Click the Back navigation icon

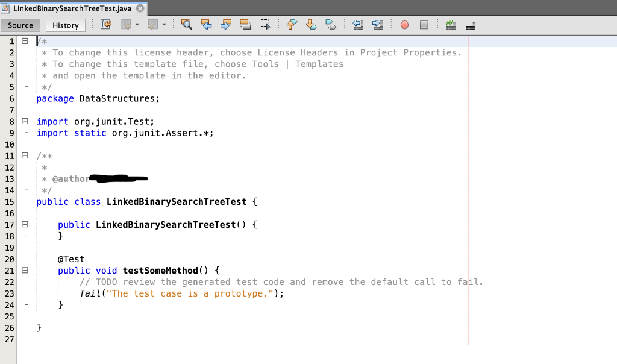(x=127, y=25)
